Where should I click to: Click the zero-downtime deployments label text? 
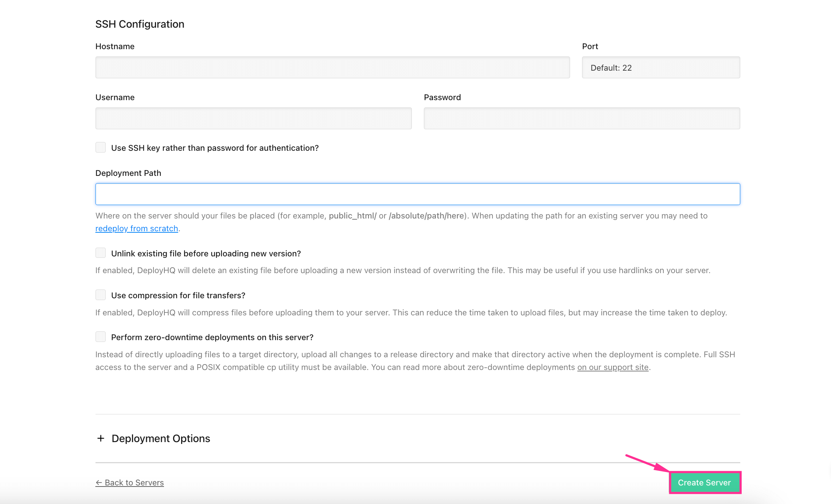pyautogui.click(x=212, y=337)
